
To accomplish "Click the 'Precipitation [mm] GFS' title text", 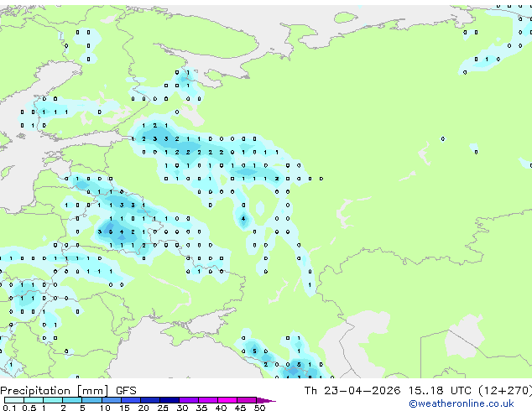I will [68, 391].
